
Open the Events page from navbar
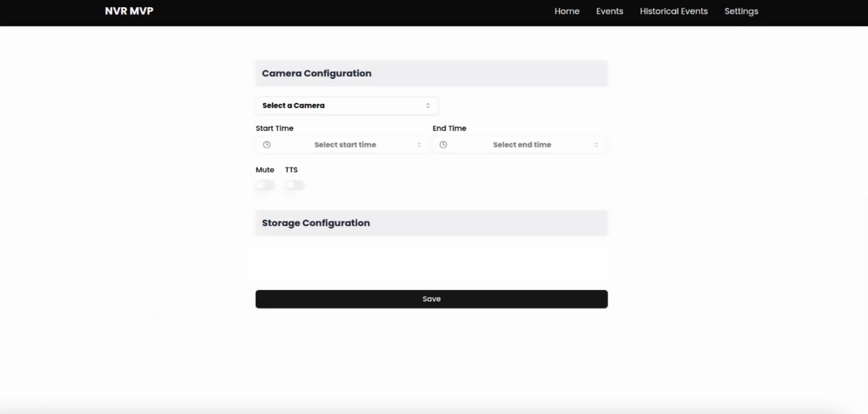point(609,11)
